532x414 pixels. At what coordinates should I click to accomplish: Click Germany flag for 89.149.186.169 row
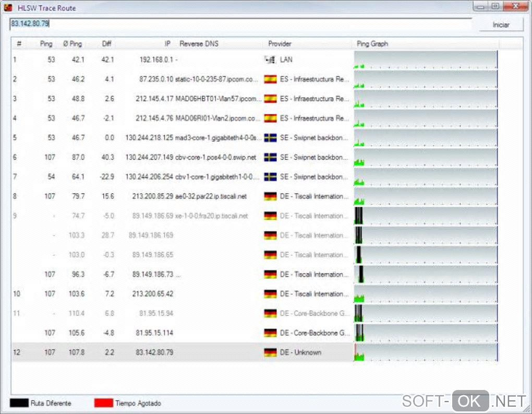point(270,235)
